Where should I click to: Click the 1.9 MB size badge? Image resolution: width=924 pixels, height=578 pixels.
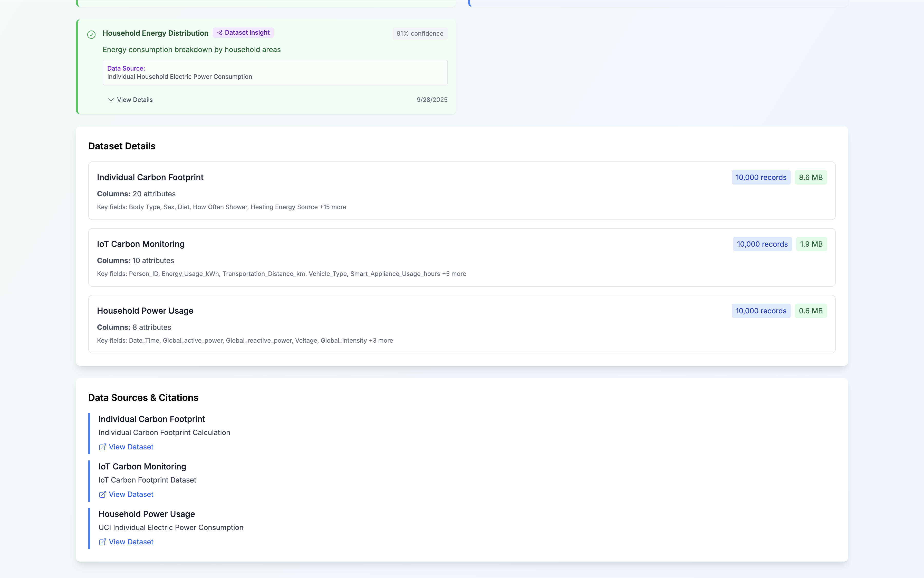811,244
